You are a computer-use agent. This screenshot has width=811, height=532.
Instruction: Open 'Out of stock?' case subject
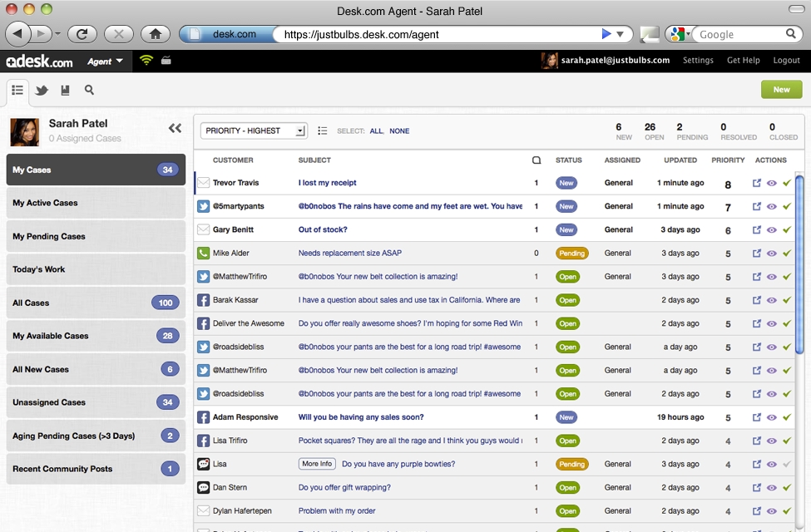click(x=323, y=229)
